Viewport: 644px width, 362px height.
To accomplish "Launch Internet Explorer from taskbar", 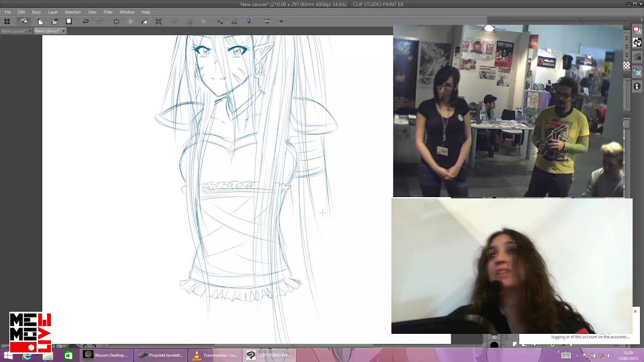I will pos(27,356).
